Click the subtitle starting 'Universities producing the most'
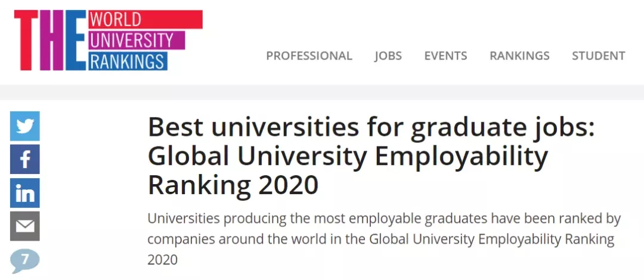Image resolution: width=644 pixels, height=280 pixels. tap(383, 219)
